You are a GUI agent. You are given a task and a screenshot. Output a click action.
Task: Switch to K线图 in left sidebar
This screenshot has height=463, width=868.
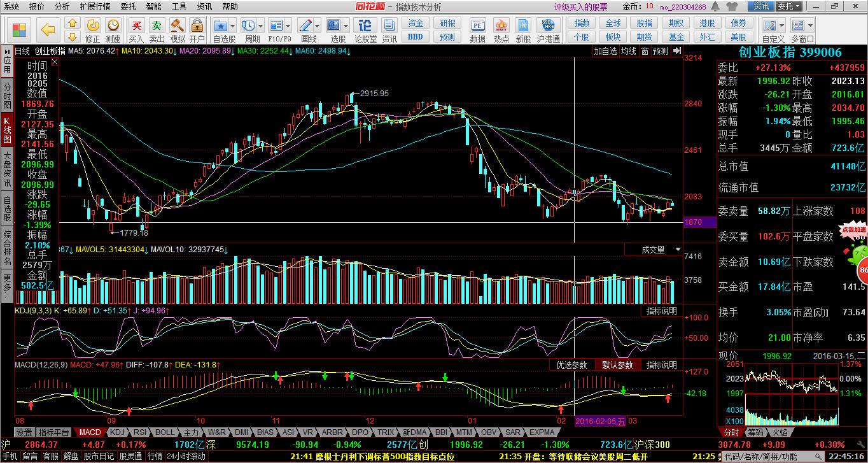tap(7, 130)
